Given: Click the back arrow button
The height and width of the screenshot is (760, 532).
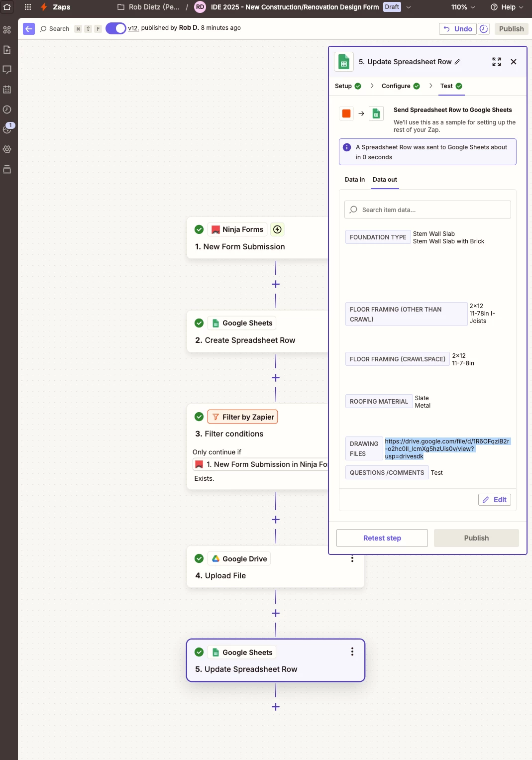Looking at the screenshot, I should coord(29,29).
